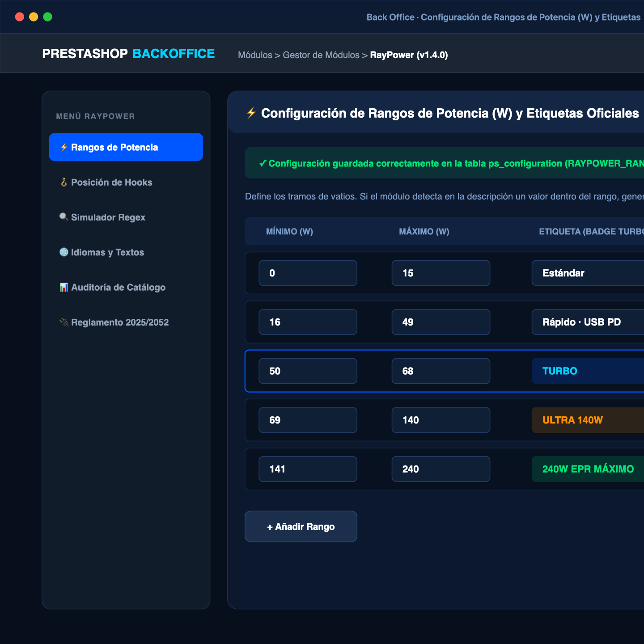The height and width of the screenshot is (644, 644).
Task: Edit the TURBO label field
Action: click(x=588, y=371)
